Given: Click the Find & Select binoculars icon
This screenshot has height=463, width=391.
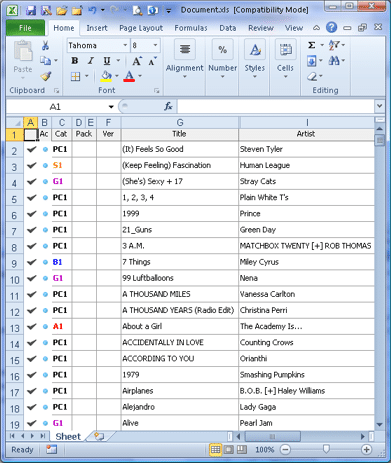Looking at the screenshot, I should pyautogui.click(x=334, y=61).
